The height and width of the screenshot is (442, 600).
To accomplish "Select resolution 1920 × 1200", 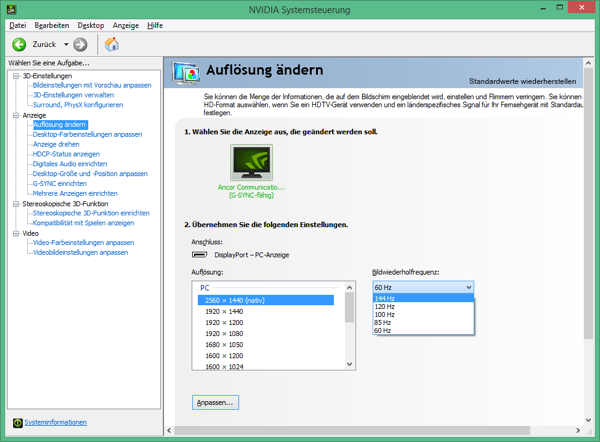I will 266,323.
